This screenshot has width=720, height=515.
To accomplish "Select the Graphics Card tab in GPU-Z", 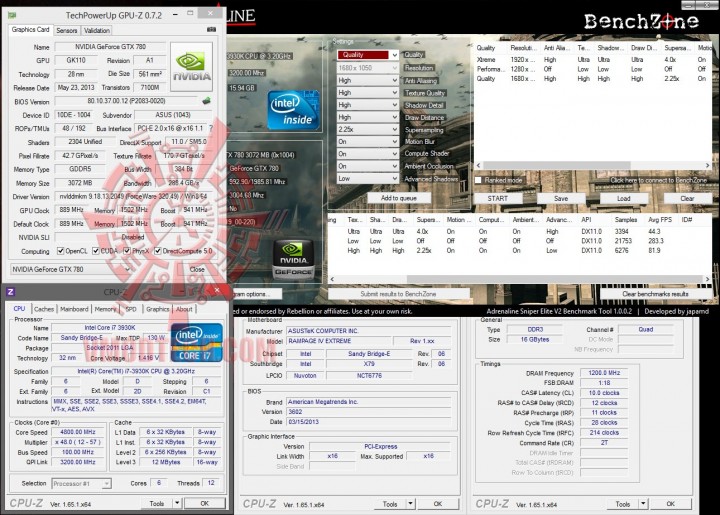I will (x=30, y=29).
